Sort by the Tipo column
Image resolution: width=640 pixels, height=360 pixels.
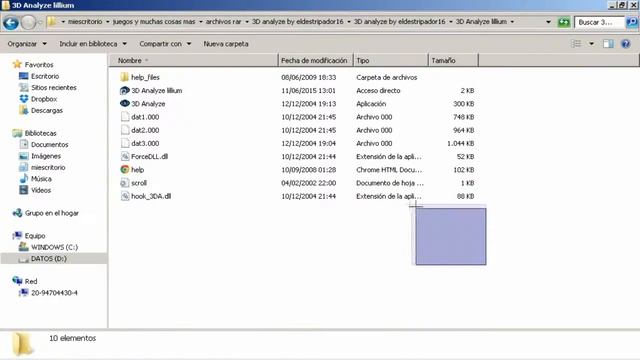tap(391, 60)
